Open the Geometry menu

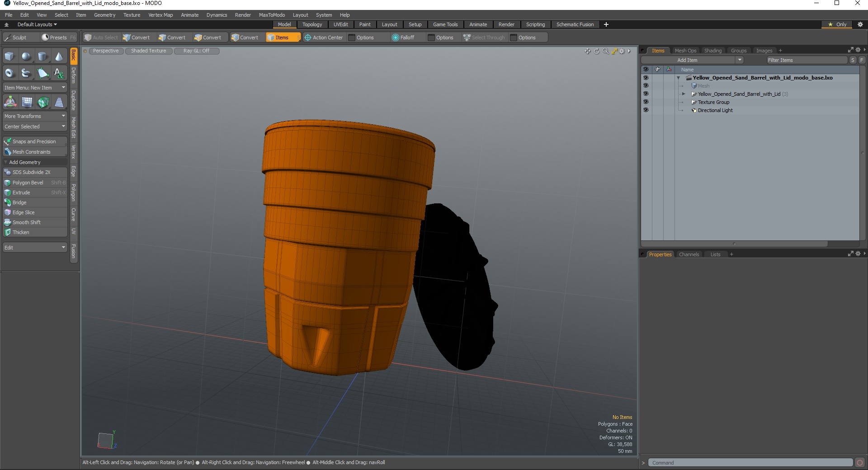click(104, 15)
